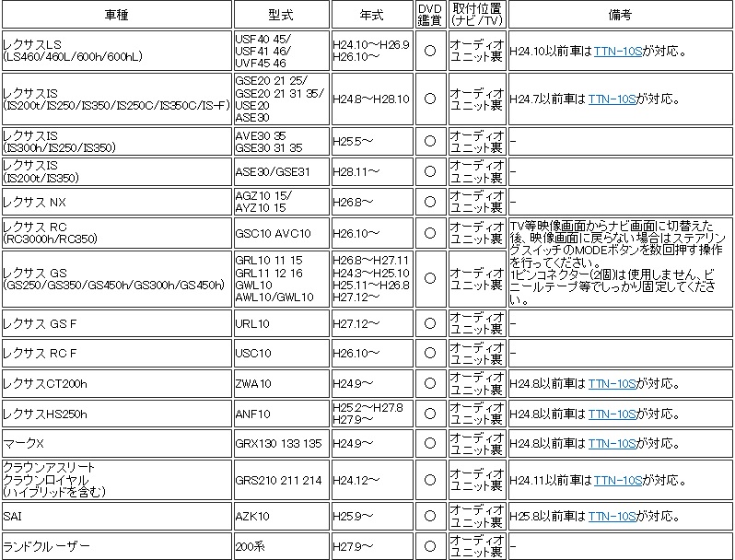Click model code ANF10 cell
This screenshot has width=735, height=560.
pos(282,414)
